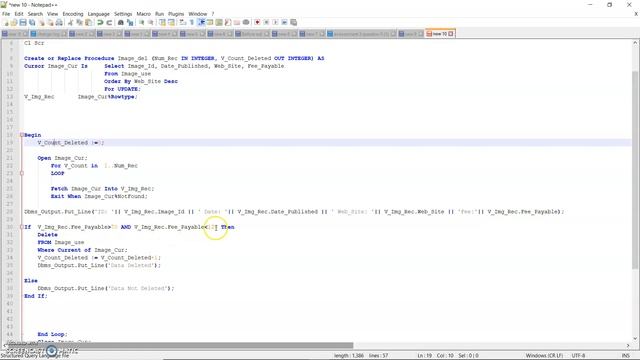Click the vertical scrollbar down arrow
The image size is (640, 360).
tap(636, 338)
